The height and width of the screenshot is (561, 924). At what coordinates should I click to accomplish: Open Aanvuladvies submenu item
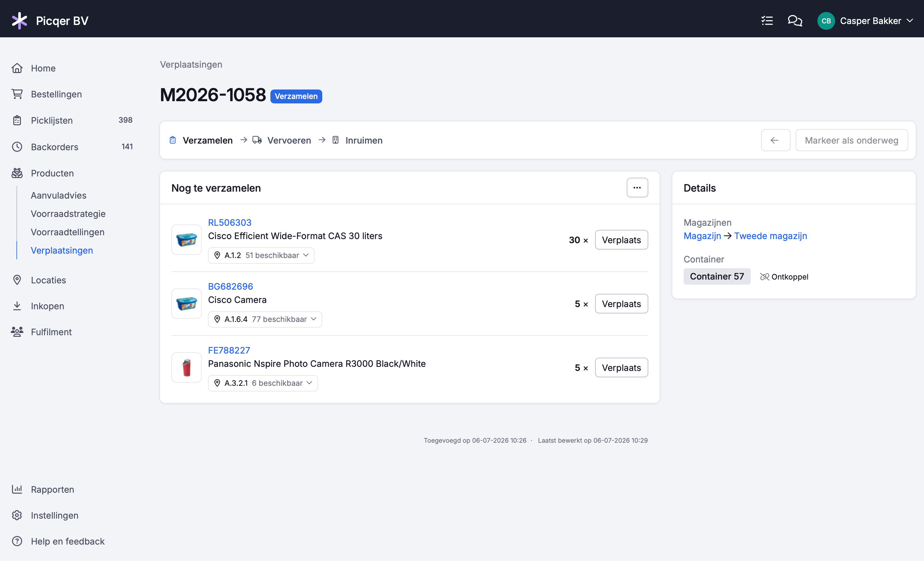coord(59,195)
